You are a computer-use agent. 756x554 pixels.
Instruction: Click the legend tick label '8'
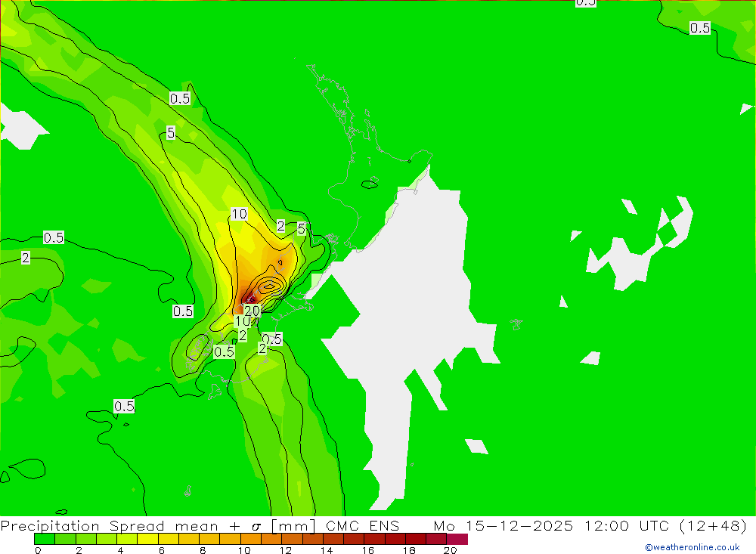203,550
